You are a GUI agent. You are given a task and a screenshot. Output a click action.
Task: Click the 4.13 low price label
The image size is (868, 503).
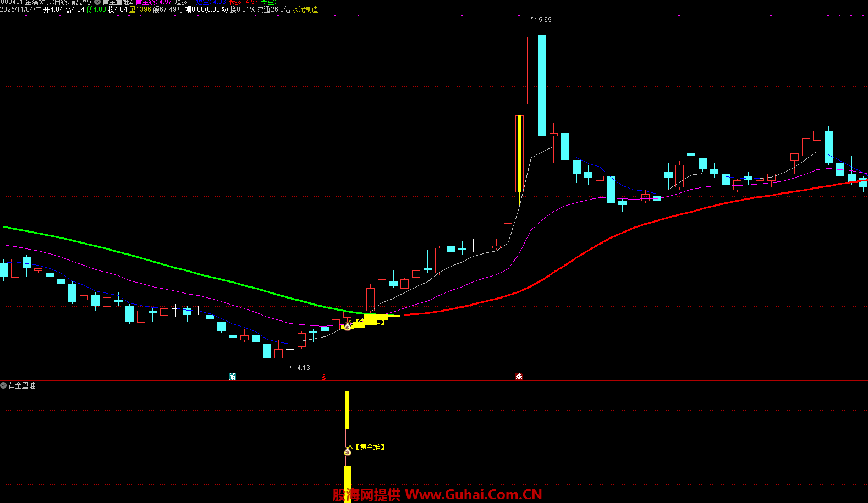click(x=303, y=368)
